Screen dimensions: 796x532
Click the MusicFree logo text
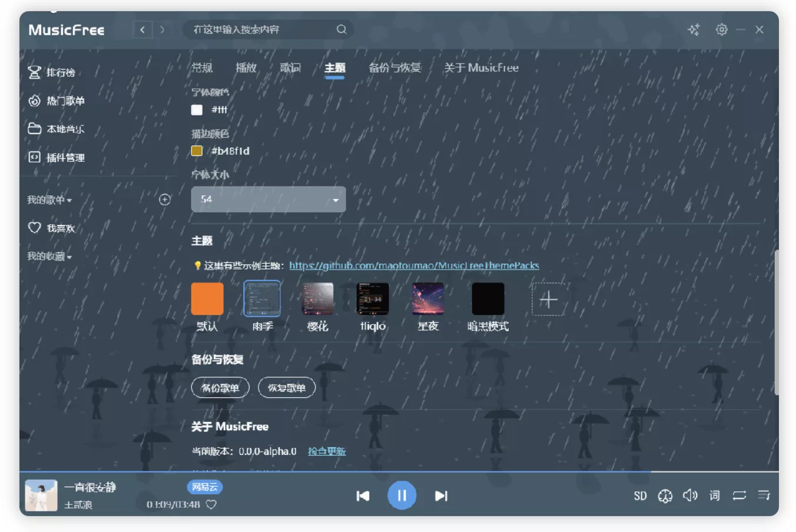[x=67, y=29]
